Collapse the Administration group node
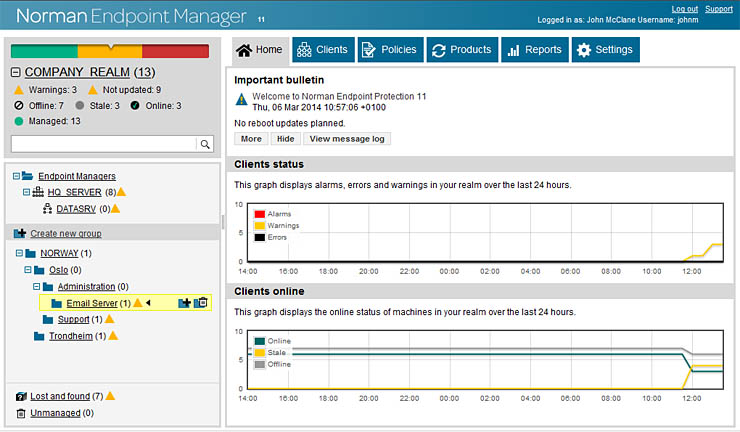Viewport: 740px width, 432px height. [x=33, y=286]
